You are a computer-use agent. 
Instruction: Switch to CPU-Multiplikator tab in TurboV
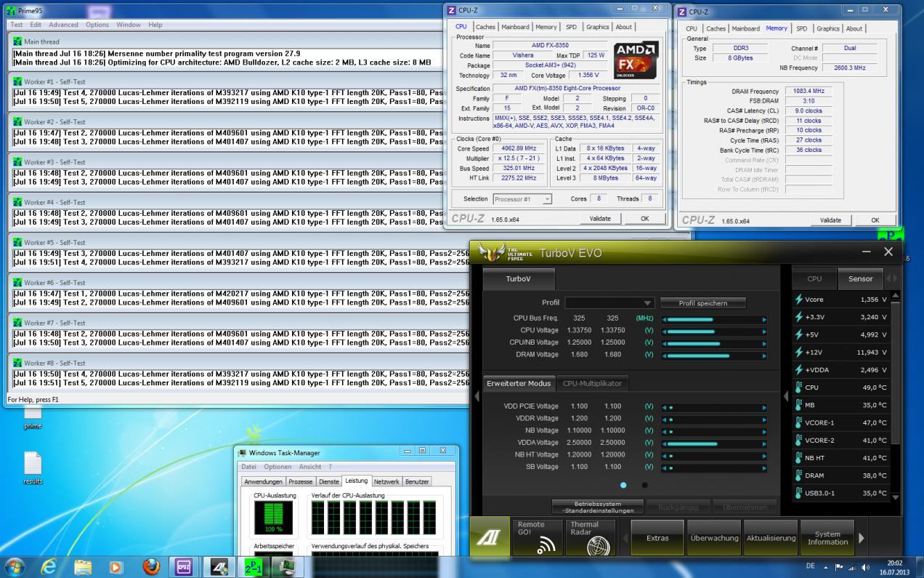pos(593,383)
